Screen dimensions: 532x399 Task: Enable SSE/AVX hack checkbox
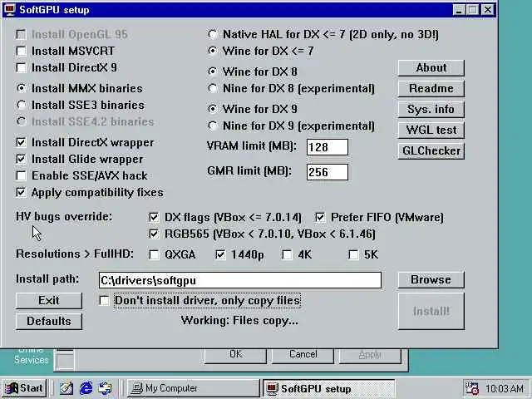pos(21,175)
